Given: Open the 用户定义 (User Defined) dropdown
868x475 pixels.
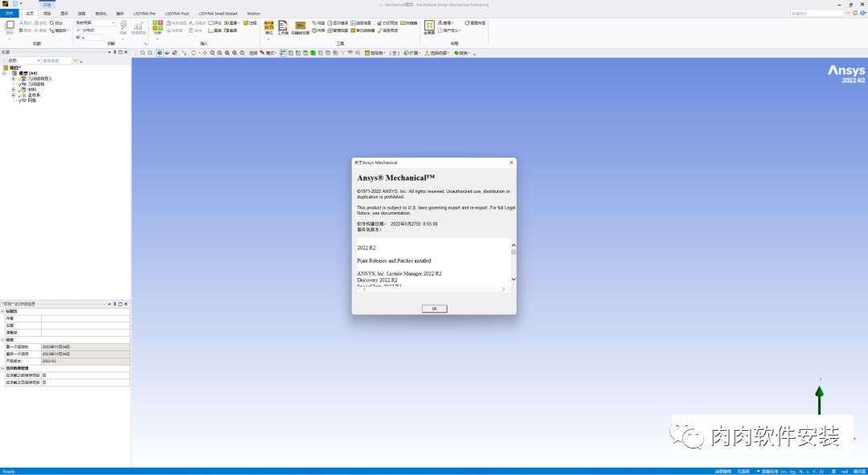Looking at the screenshot, I should click(x=449, y=31).
